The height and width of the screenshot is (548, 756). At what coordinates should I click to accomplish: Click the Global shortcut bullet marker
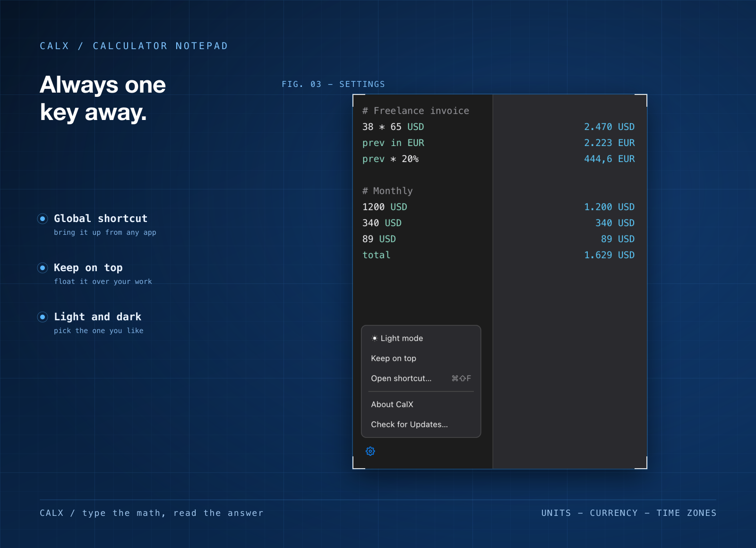43,219
